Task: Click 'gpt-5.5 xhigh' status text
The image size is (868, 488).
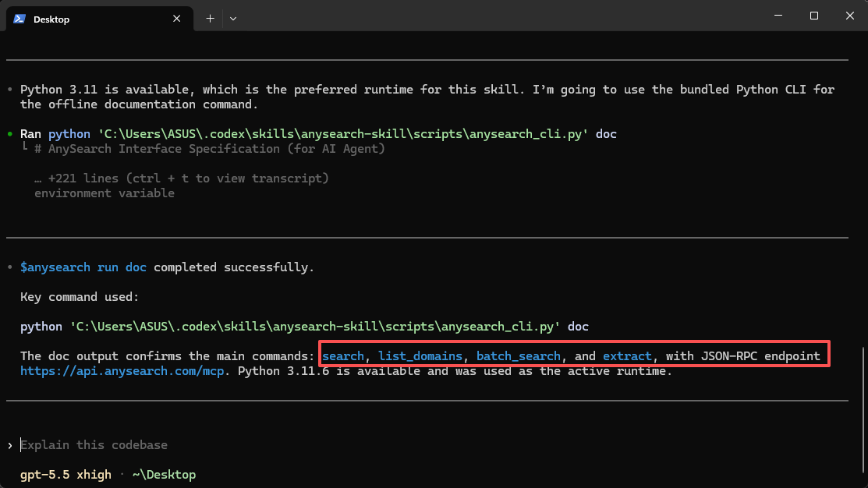Action: (x=66, y=475)
